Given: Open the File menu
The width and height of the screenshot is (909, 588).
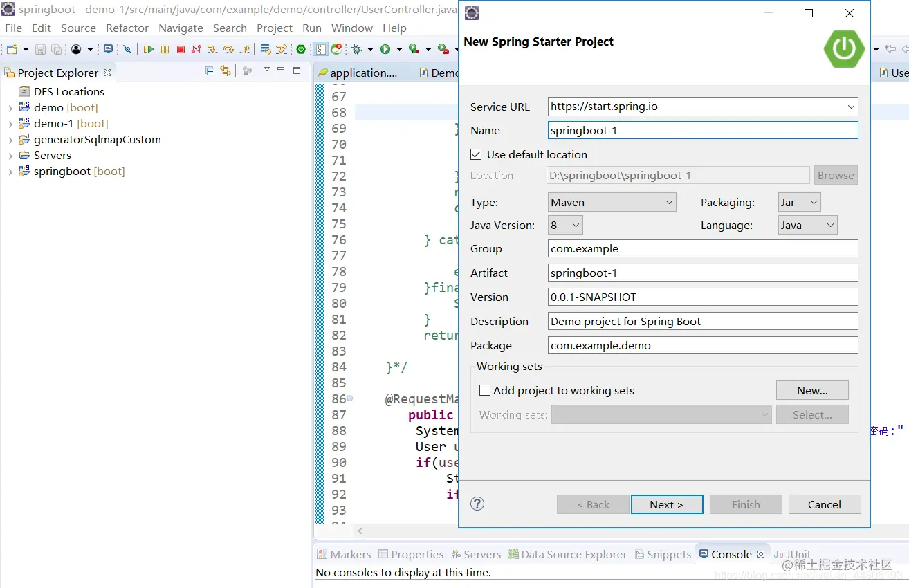Looking at the screenshot, I should (13, 28).
